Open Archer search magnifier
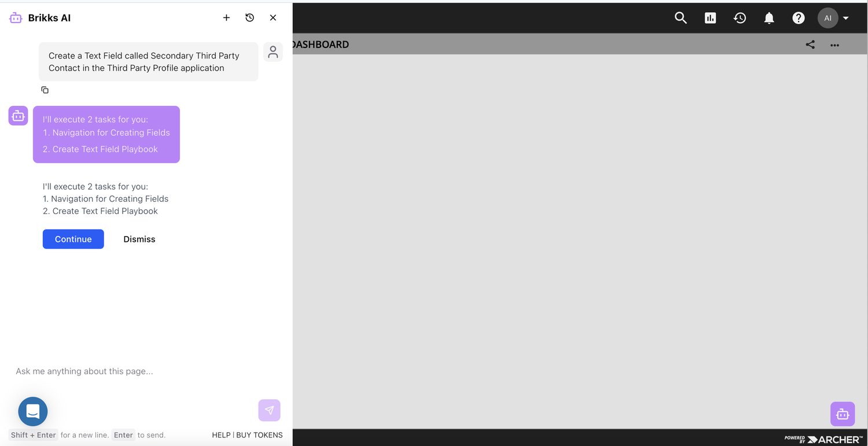Screen dimensions: 868x446 [x=681, y=18]
